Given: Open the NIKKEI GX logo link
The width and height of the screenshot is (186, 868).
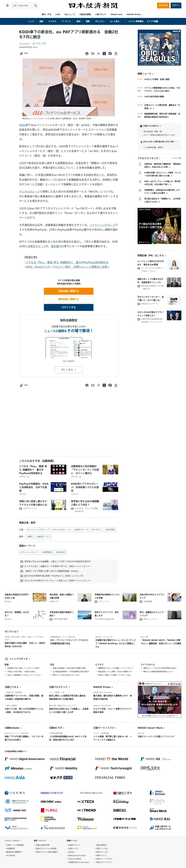Looking at the screenshot, I should click(156, 759).
